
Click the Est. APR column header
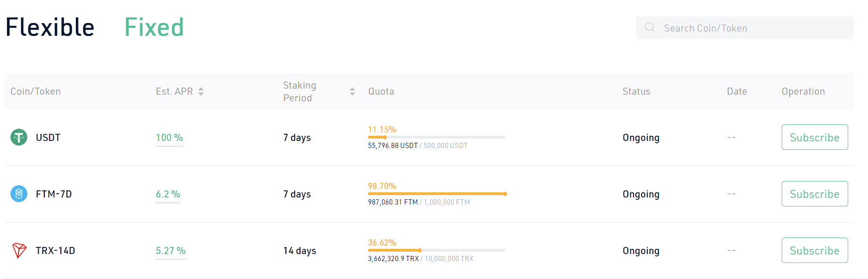pos(175,91)
